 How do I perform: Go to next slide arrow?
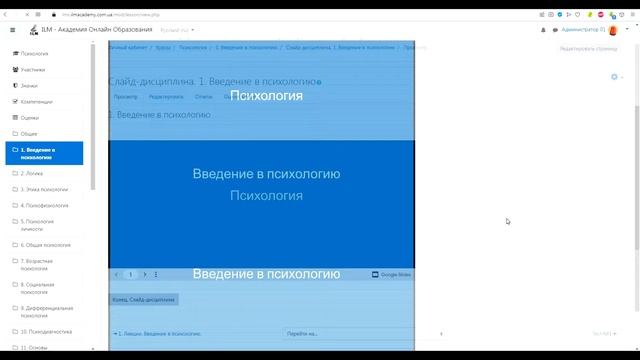coord(145,275)
